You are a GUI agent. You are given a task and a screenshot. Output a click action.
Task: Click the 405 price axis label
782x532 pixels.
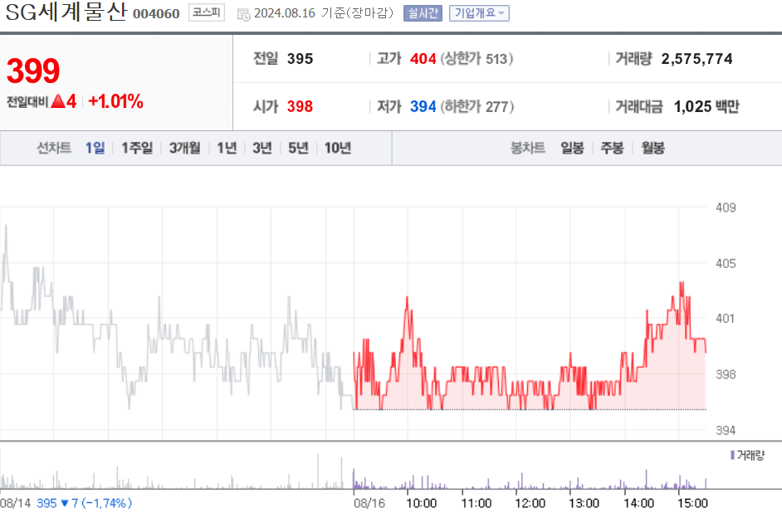[x=726, y=263]
